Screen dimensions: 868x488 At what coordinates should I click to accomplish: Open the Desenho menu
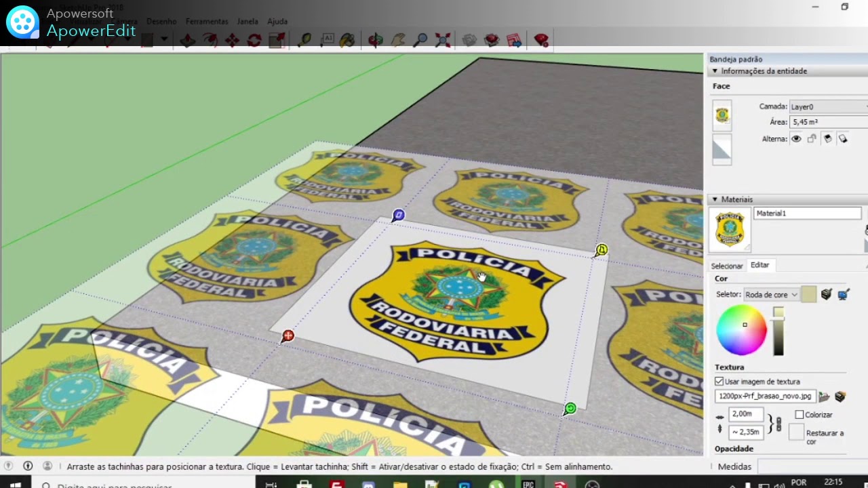tap(161, 22)
